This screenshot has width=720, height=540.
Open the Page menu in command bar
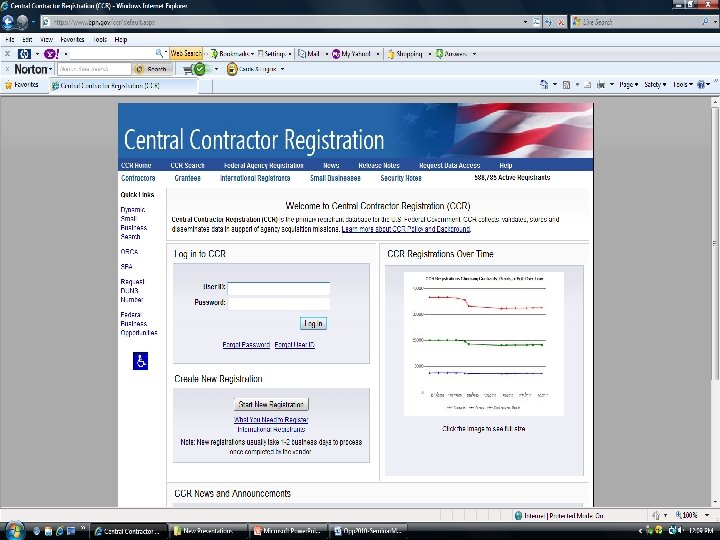pos(629,84)
